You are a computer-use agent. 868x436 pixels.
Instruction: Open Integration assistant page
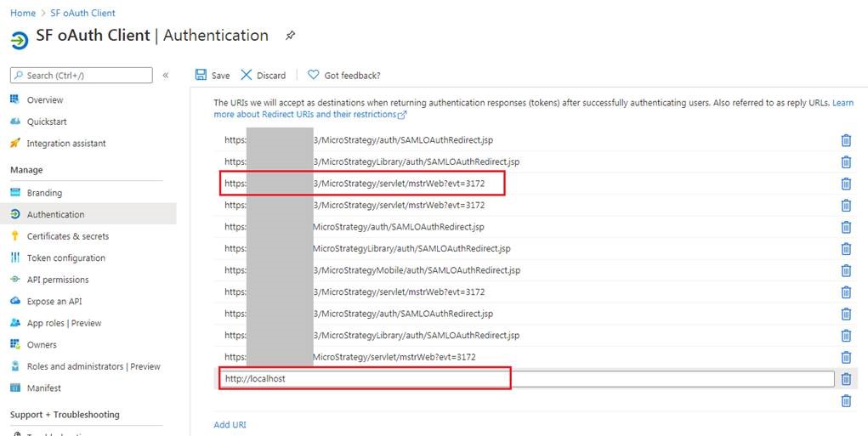(x=65, y=144)
